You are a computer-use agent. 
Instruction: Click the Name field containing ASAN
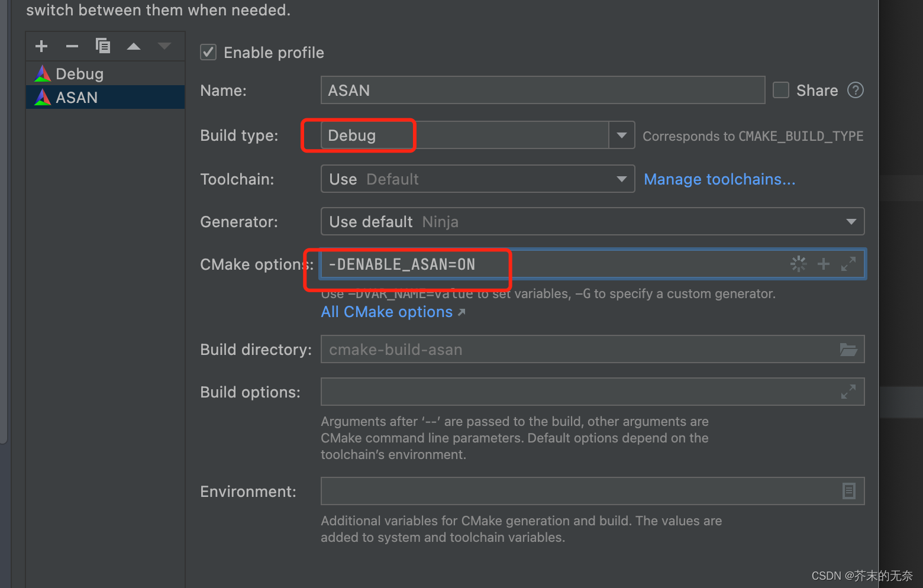[543, 90]
